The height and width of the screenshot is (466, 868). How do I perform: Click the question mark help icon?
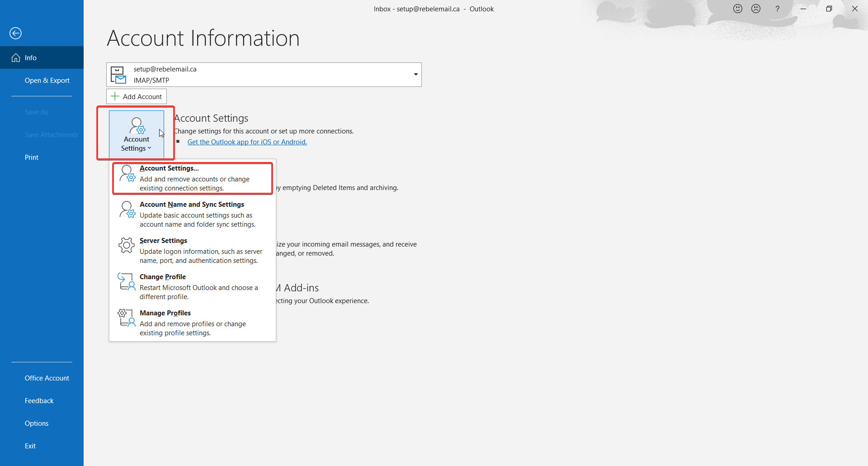point(777,9)
